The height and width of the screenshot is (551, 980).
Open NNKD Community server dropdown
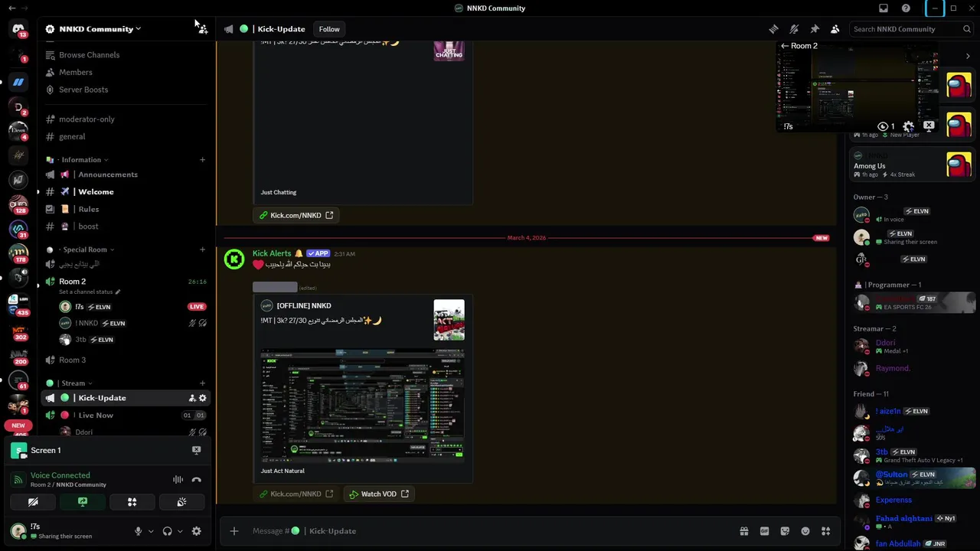[x=100, y=29]
